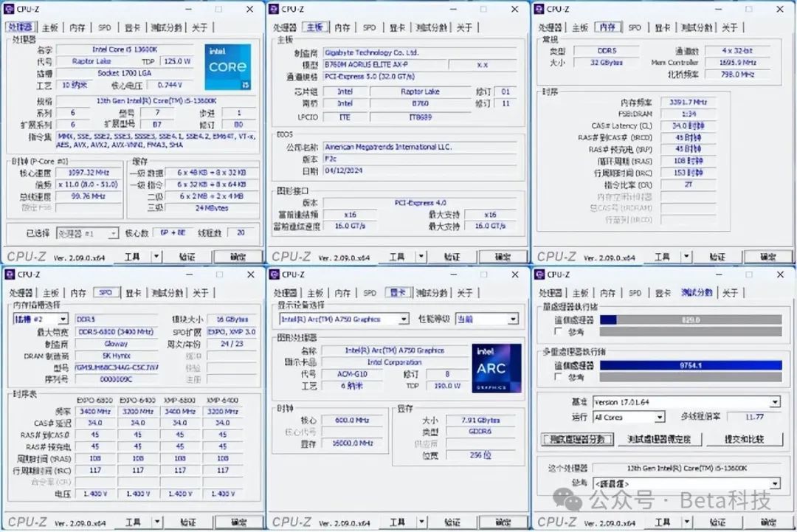797x532 pixels.
Task: Expand 工具 arrow in Processor (处理器) window
Action: 156,257
